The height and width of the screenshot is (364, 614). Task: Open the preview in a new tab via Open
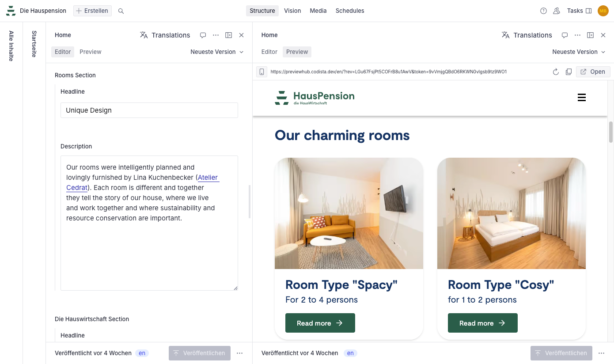pyautogui.click(x=593, y=72)
